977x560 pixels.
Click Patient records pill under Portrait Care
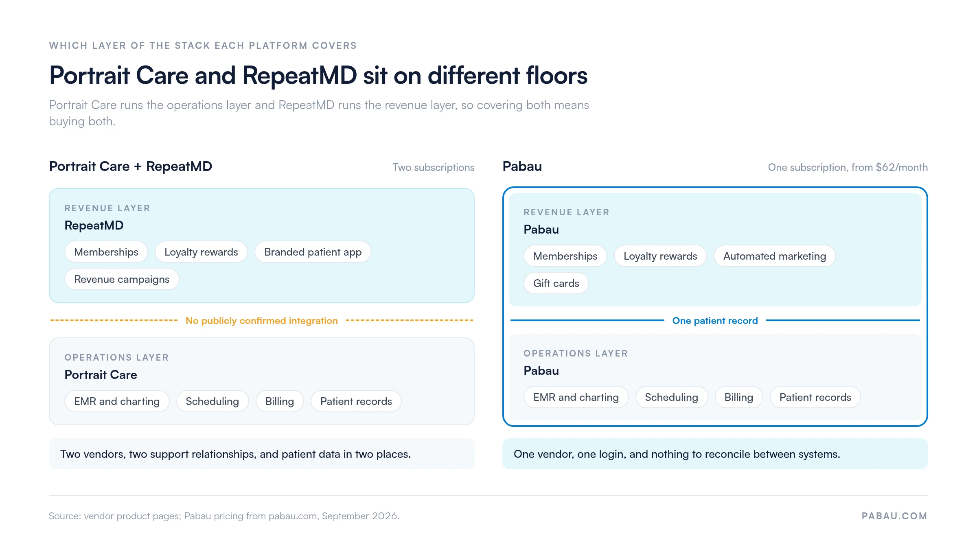tap(356, 401)
